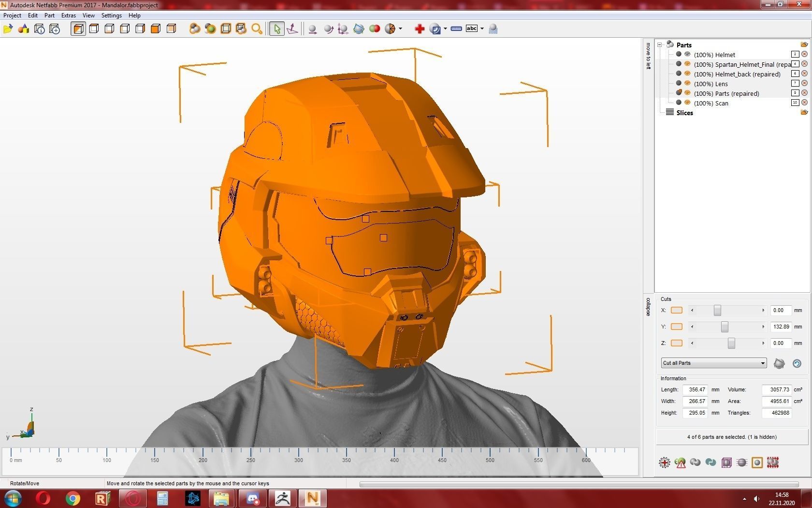Open the Cut all Parts dropdown
This screenshot has width=812, height=508.
pos(714,363)
